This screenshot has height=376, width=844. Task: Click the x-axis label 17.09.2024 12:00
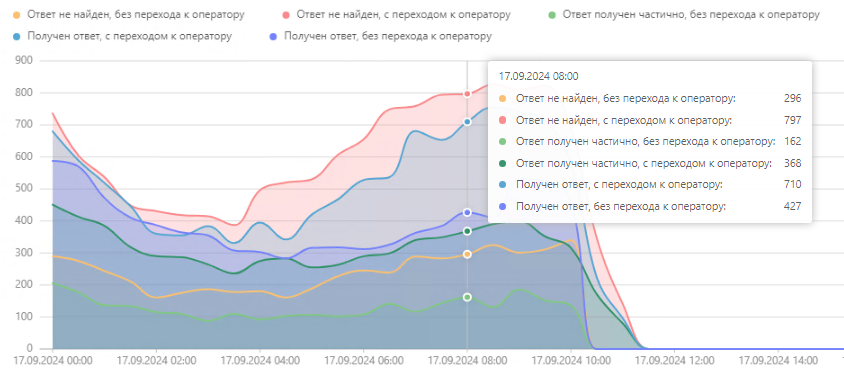[x=674, y=360]
